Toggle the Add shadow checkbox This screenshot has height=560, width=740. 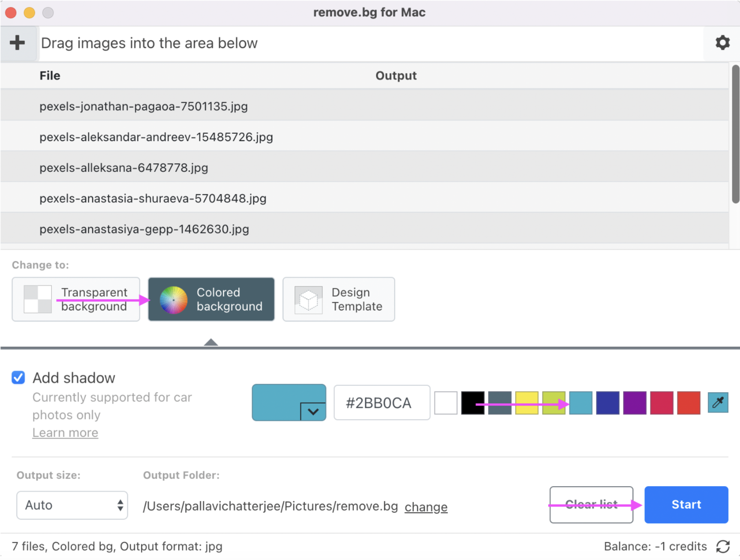[18, 378]
